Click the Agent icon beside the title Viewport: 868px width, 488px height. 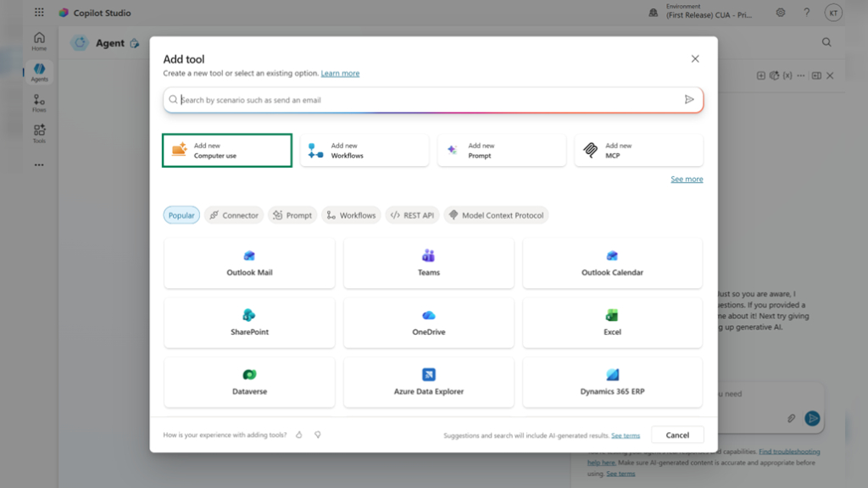80,43
